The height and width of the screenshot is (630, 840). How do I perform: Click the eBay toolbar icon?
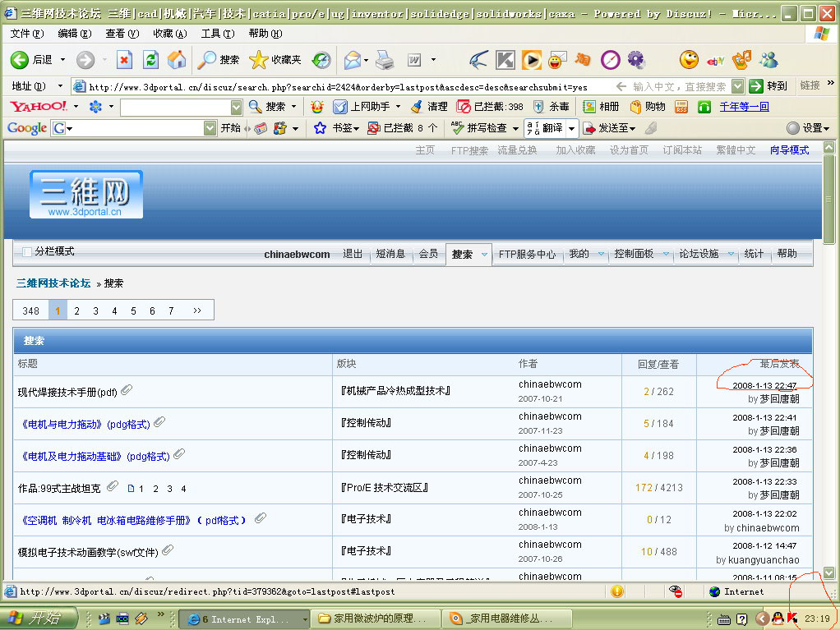(x=716, y=61)
